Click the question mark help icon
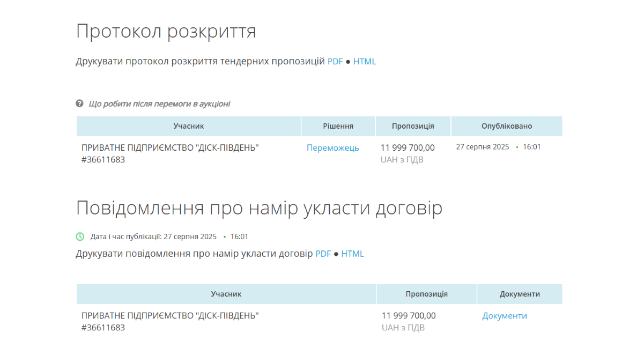Screen dimensions: 644x362 pos(79,103)
